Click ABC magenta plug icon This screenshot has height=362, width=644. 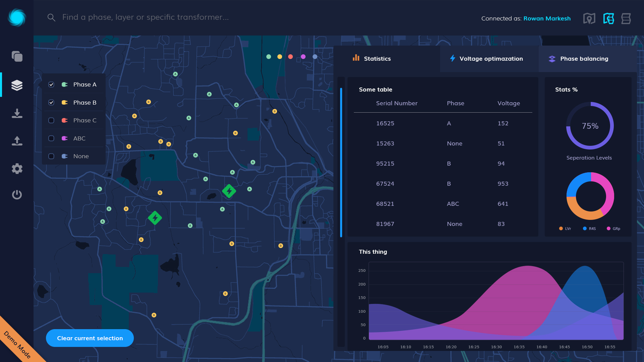pyautogui.click(x=65, y=138)
